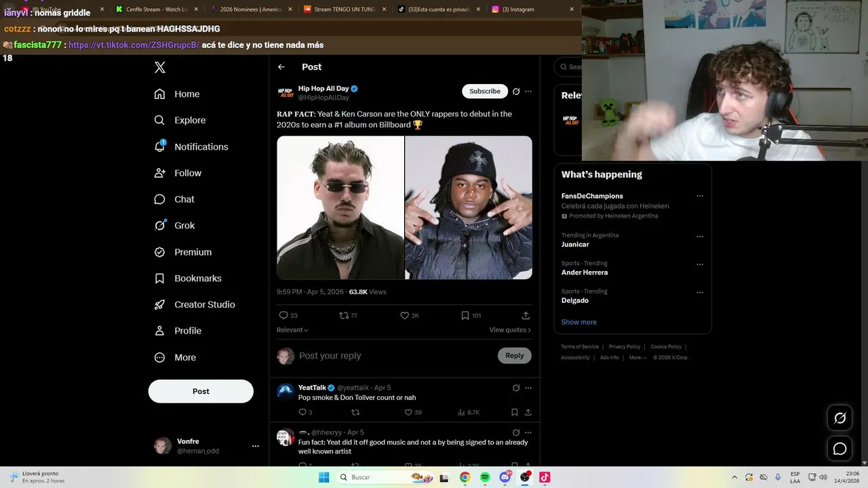
Task: Switch to the Instagram browser tab
Action: 532,9
